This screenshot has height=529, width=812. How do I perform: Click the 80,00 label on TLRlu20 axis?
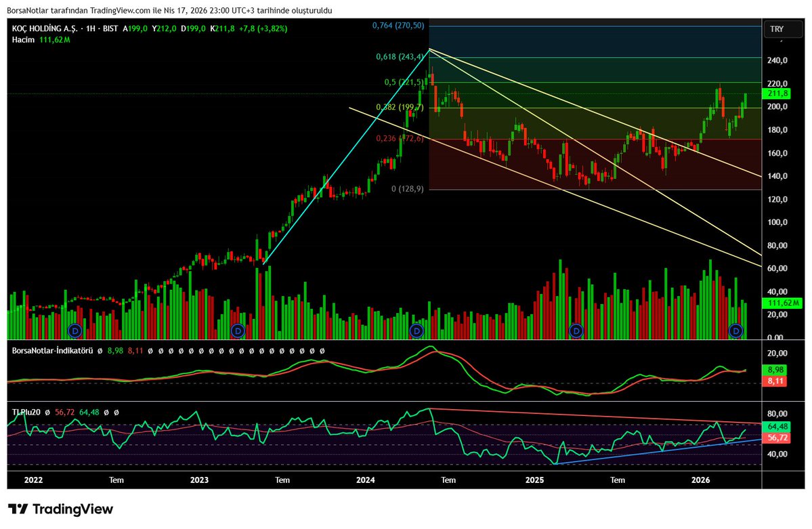[x=777, y=413]
